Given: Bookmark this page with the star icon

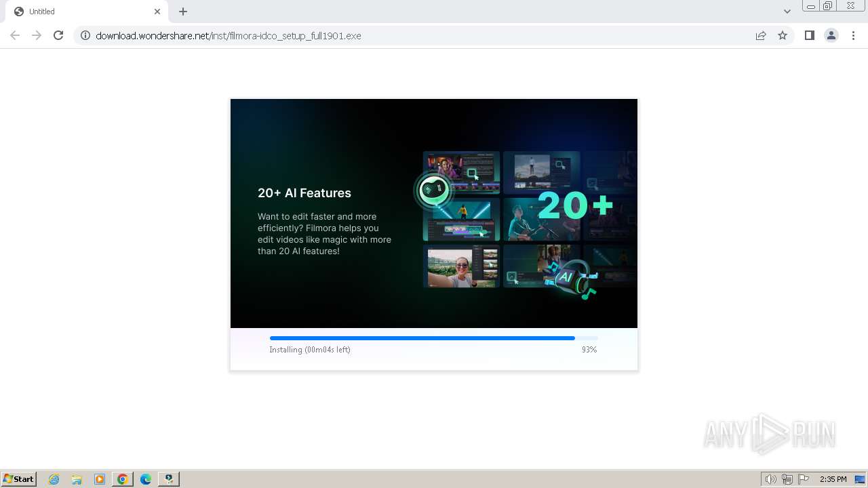Looking at the screenshot, I should pos(783,35).
